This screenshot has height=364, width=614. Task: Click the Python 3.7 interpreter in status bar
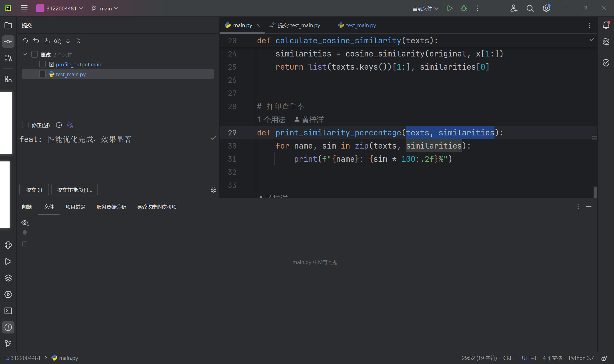coord(581,358)
